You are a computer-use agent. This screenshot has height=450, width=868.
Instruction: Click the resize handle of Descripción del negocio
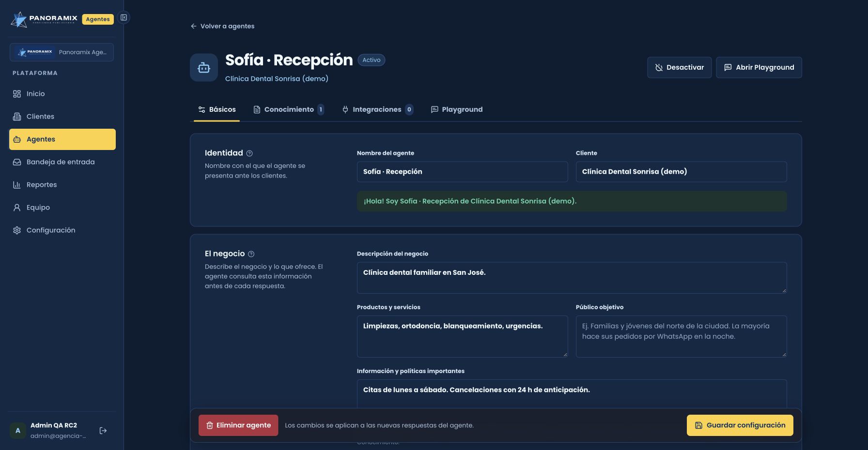tap(784, 290)
